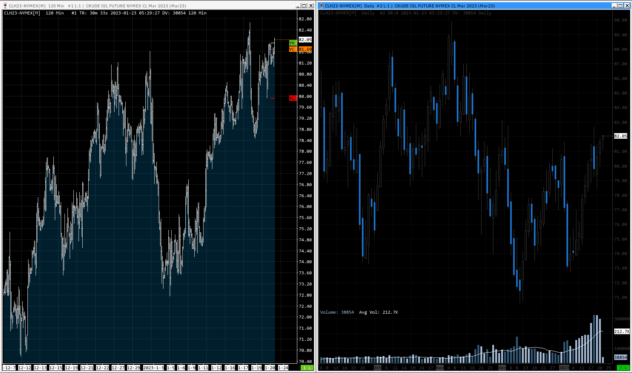Click the 12-7 date label on time axis
Image resolution: width=632 pixels, height=373 pixels.
click(9, 368)
